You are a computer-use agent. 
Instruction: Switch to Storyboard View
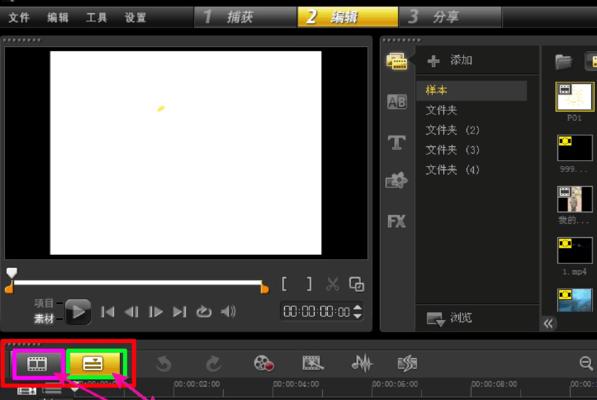point(37,364)
